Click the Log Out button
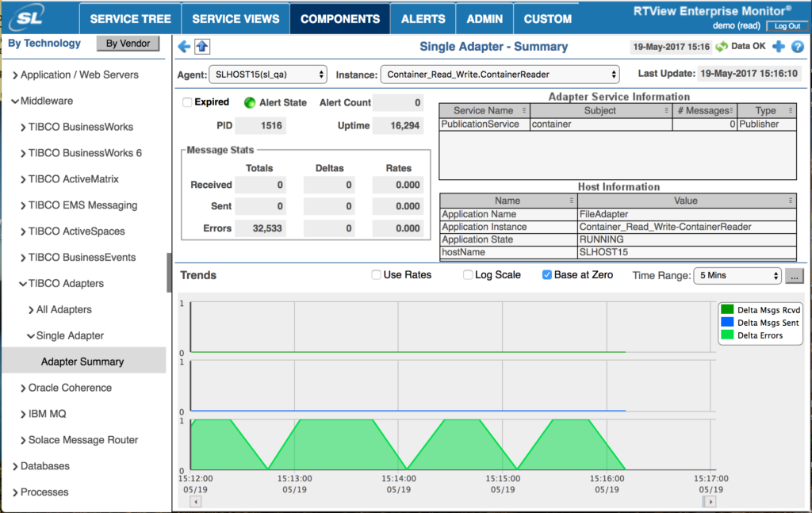Viewport: 812px width, 513px height. pos(787,26)
